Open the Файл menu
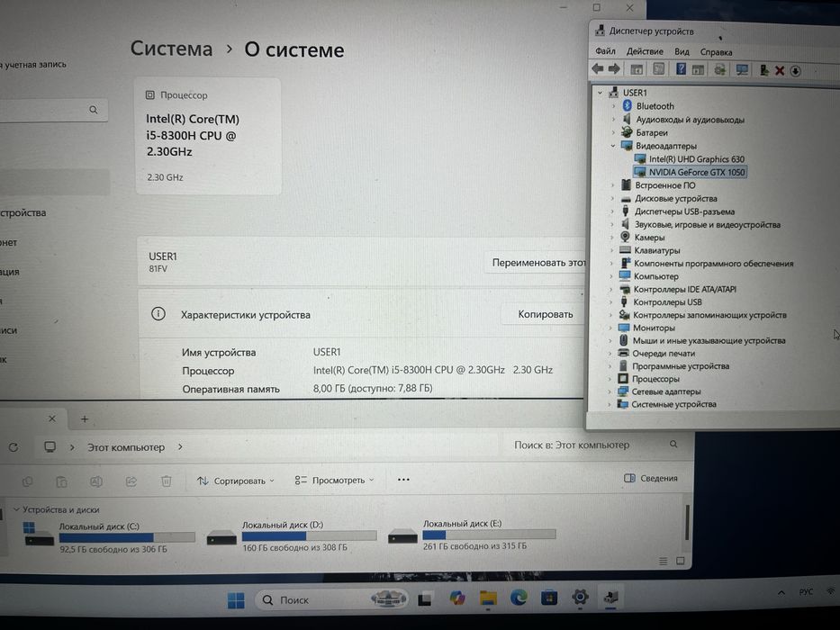 [x=605, y=51]
